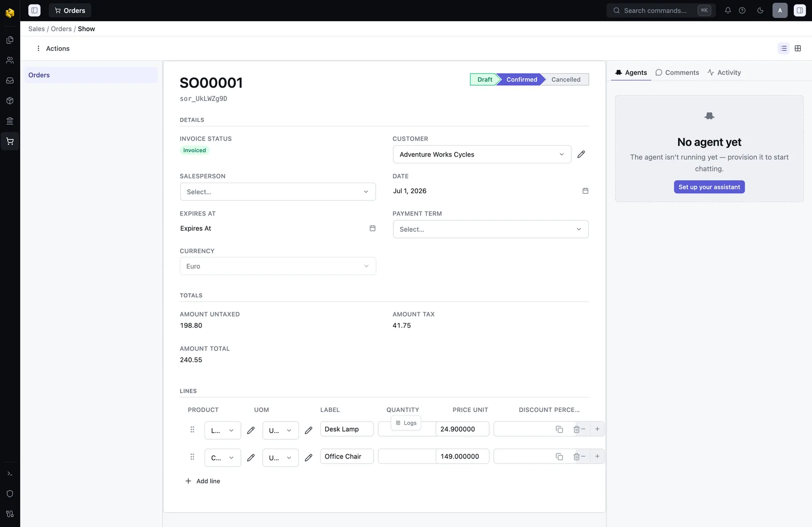The image size is (812, 527).
Task: Open the calendar icon for Expires At
Action: click(373, 228)
